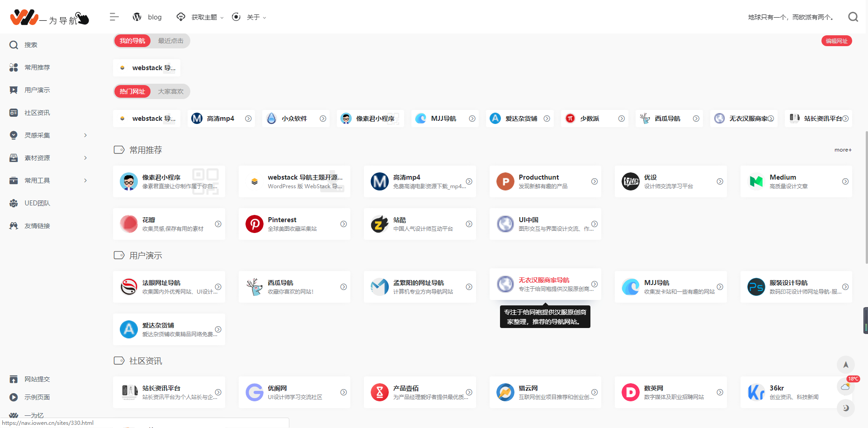
Task: Click the arrow icon on the Producthunt card
Action: pyautogui.click(x=594, y=181)
